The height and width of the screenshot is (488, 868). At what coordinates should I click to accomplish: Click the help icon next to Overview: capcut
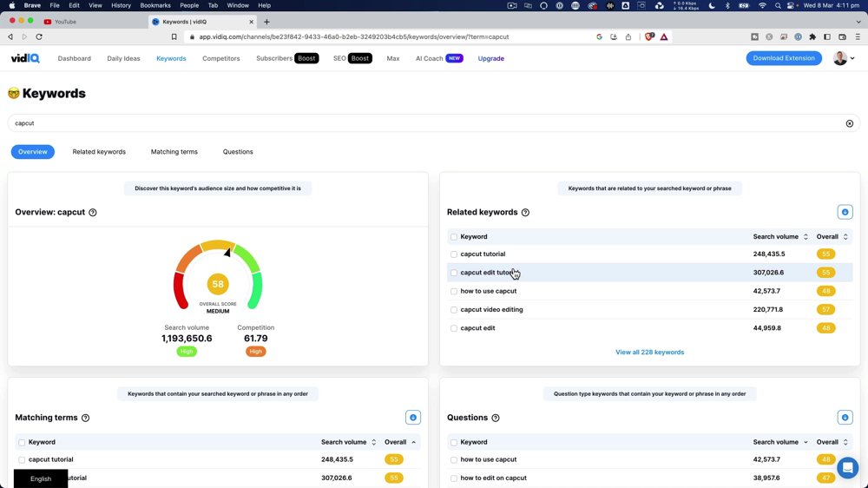[93, 212]
